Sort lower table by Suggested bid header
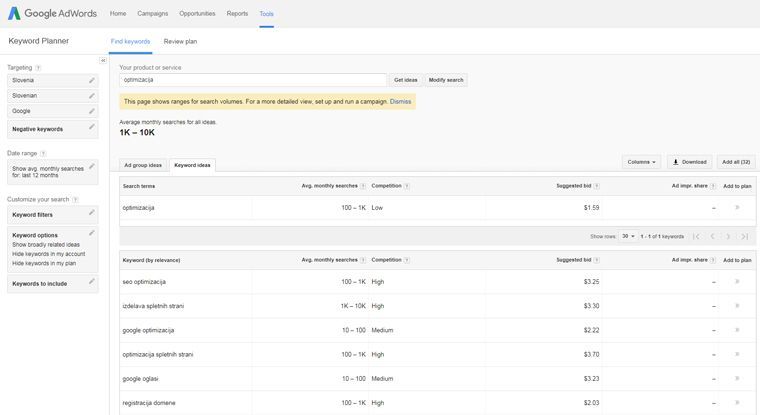This screenshot has height=415, width=760. 574,260
